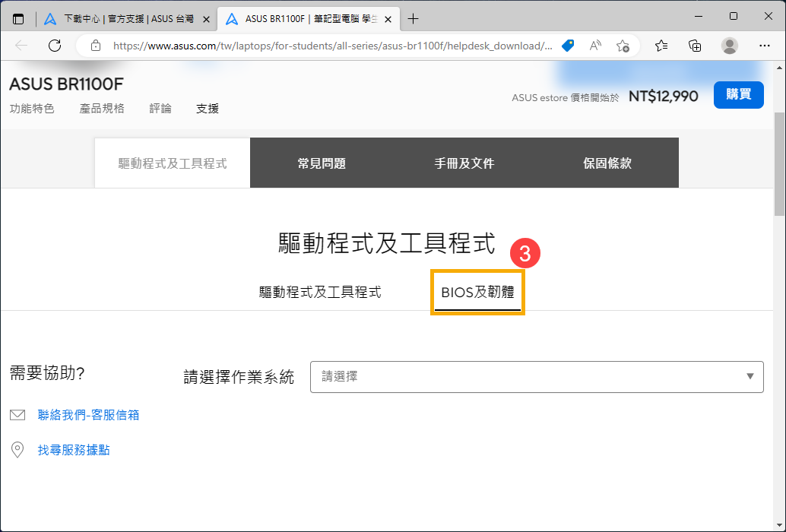Image resolution: width=786 pixels, height=532 pixels.
Task: Open the 功能特色 section
Action: 32,108
